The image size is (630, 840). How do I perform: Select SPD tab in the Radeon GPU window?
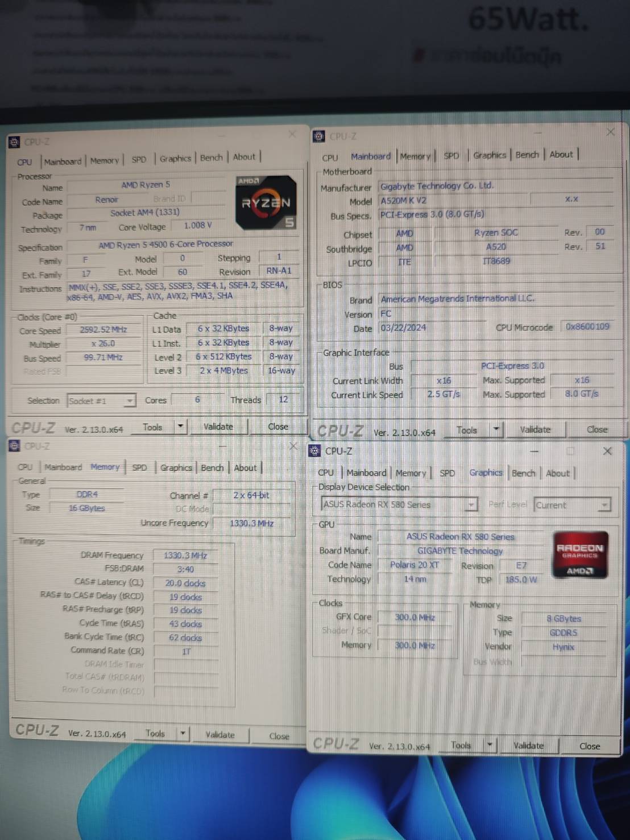pos(447,473)
